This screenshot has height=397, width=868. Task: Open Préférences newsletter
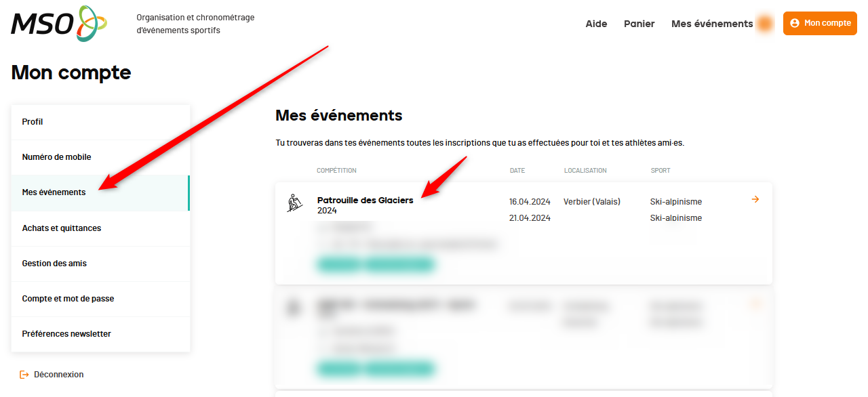pyautogui.click(x=66, y=334)
